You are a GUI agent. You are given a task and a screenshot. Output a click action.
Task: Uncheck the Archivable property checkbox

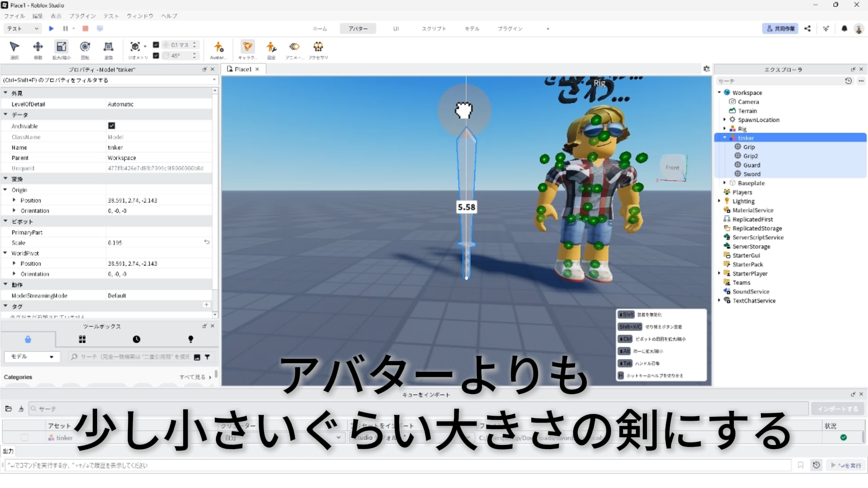[112, 126]
